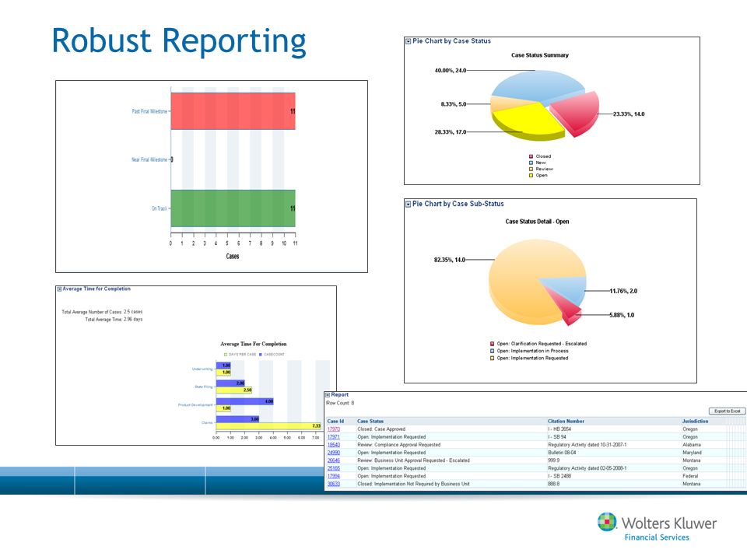Image resolution: width=747 pixels, height=560 pixels.
Task: Click the 40.00%, 24.0 pie label
Action: pos(451,71)
